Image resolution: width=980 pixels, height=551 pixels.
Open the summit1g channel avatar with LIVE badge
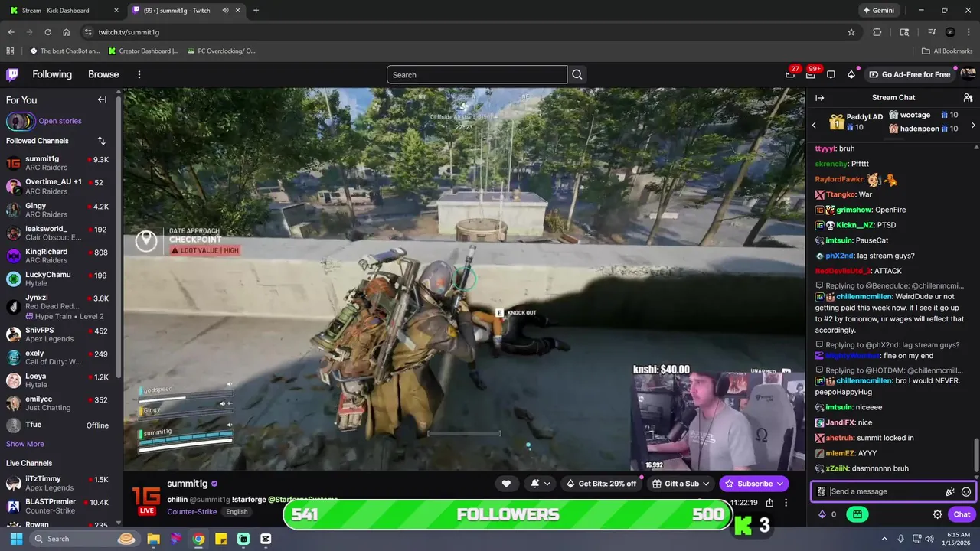pos(146,501)
